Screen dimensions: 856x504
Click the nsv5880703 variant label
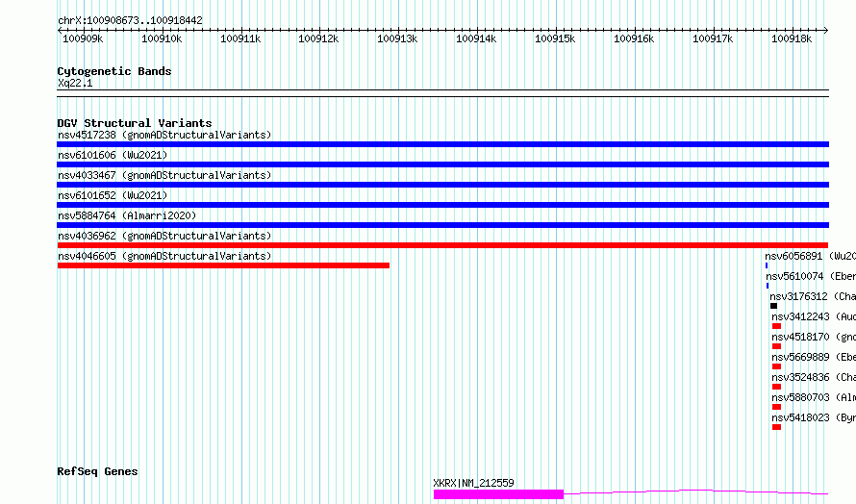(800, 397)
